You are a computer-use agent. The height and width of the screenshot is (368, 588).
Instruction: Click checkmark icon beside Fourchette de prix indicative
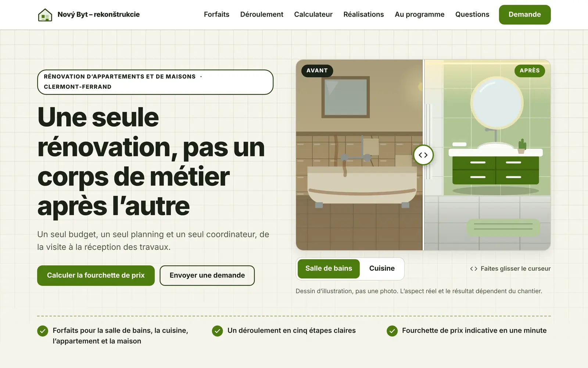(x=392, y=331)
